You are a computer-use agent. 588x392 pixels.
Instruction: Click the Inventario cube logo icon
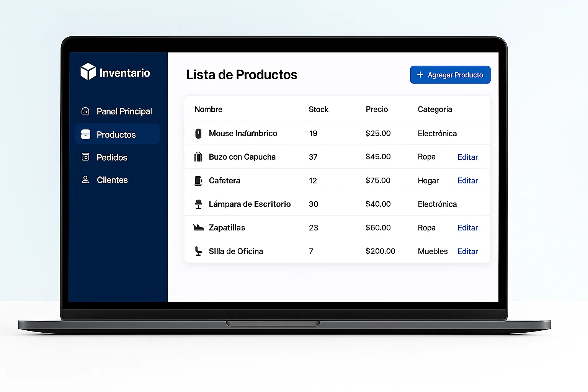88,72
